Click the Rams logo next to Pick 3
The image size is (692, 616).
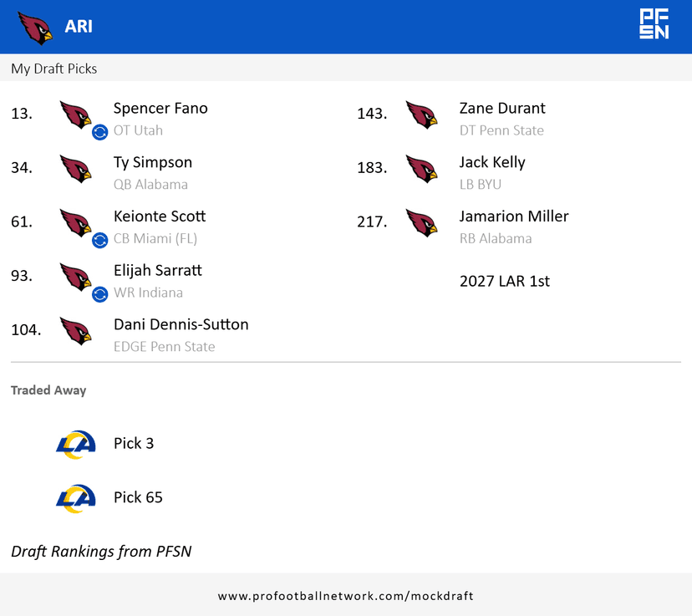coord(76,444)
